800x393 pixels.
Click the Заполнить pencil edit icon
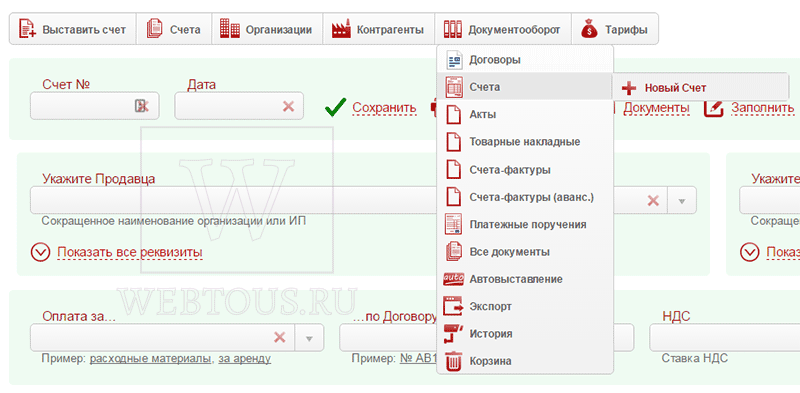(x=714, y=108)
